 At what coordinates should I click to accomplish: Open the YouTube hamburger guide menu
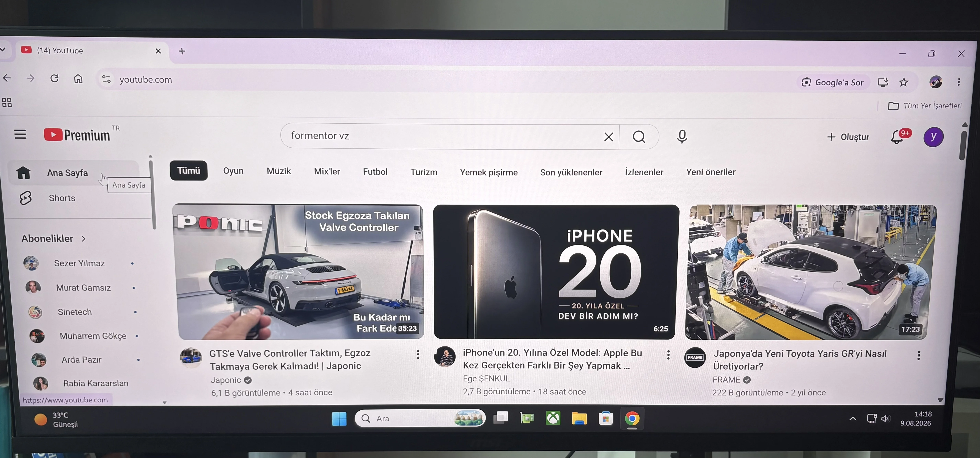tap(20, 134)
